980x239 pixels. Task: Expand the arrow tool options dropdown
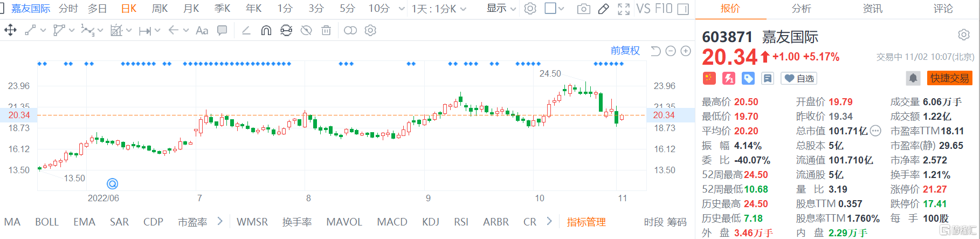pyautogui.click(x=185, y=31)
